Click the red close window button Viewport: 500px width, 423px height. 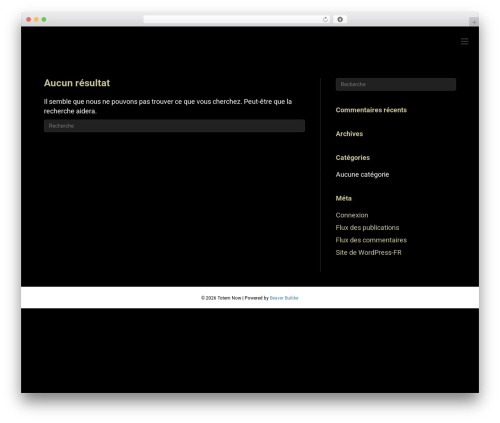pyautogui.click(x=29, y=19)
